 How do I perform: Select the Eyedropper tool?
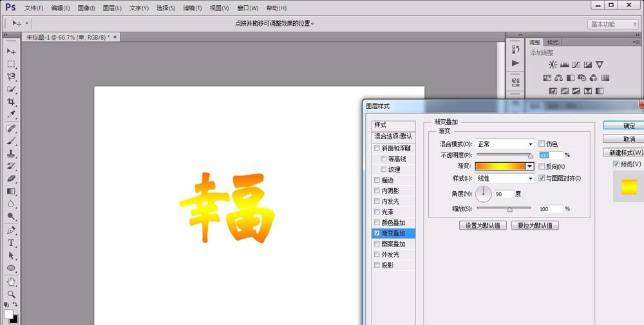click(12, 115)
